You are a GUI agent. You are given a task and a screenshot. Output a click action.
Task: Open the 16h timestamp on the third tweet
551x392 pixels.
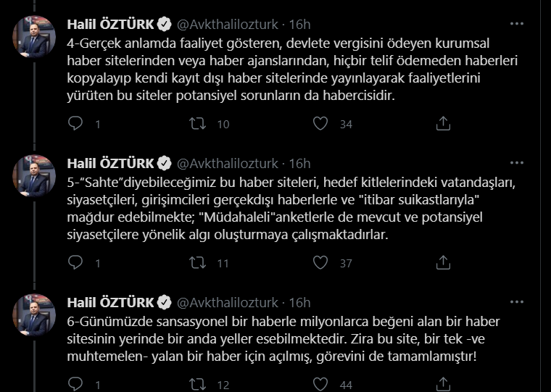tap(299, 302)
